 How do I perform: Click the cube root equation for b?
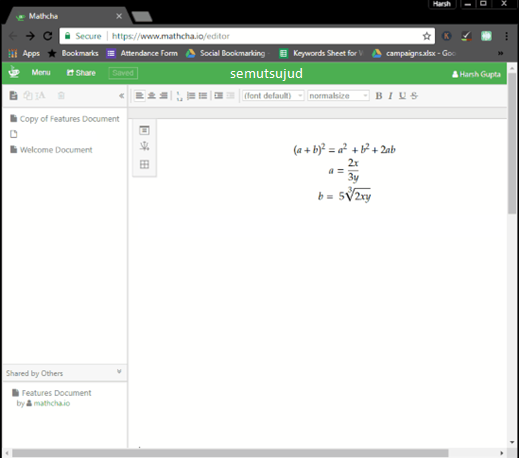(344, 195)
